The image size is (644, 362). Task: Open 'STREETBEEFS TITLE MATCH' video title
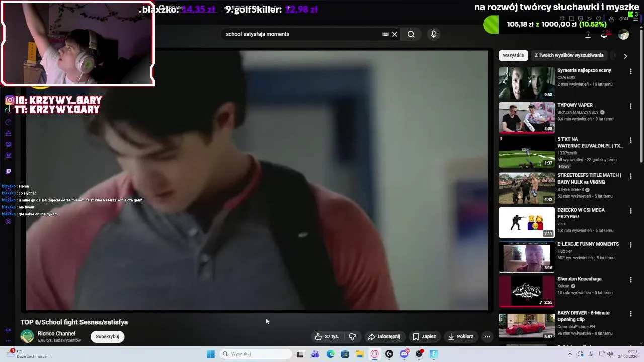pos(589,179)
